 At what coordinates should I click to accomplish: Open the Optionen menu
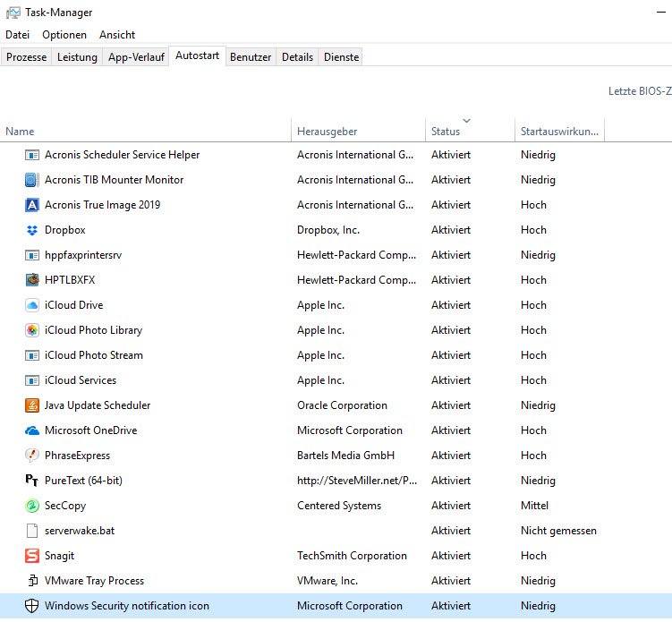point(64,35)
